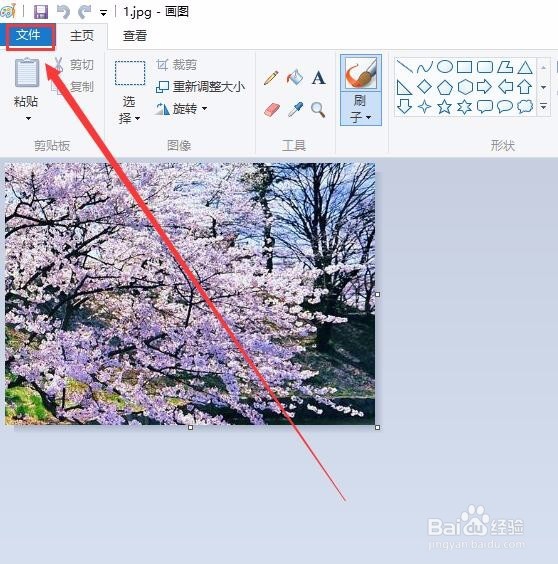Select the oval shape
558x564 pixels.
coord(445,67)
